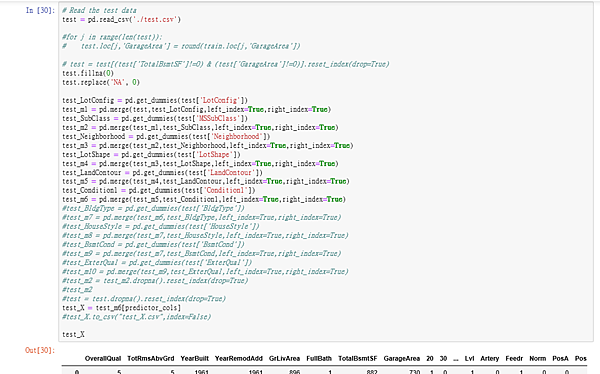Click the FullBath column header
600x374 pixels.
point(319,359)
